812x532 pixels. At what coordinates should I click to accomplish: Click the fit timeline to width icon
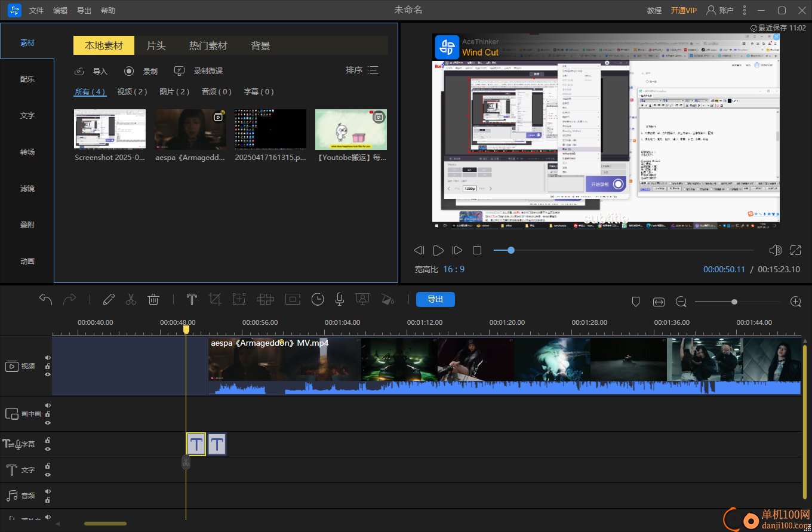point(659,302)
